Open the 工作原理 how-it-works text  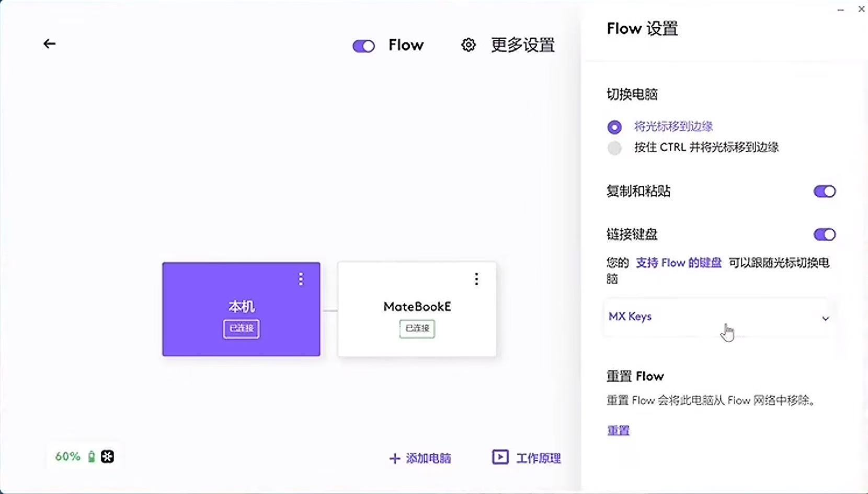pos(539,458)
